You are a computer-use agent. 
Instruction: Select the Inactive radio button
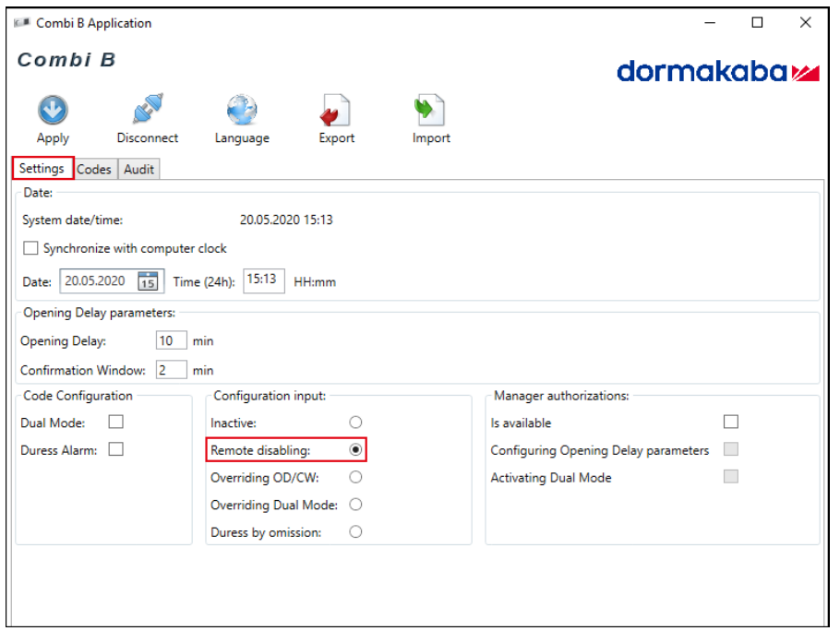pos(355,423)
